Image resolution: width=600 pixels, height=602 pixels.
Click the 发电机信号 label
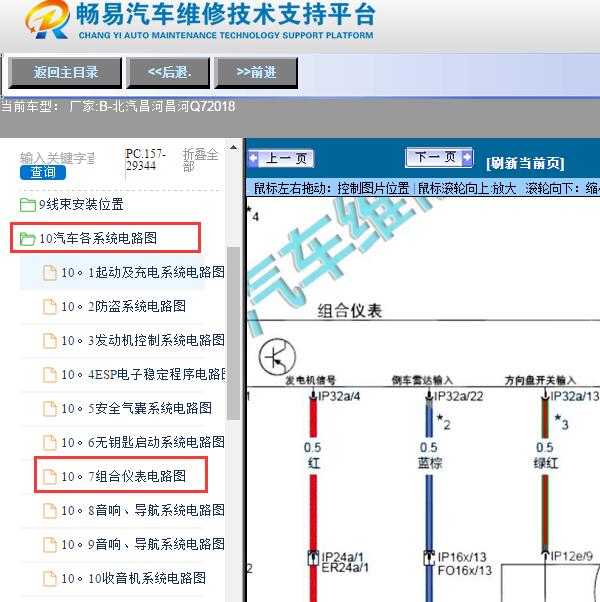(x=311, y=380)
